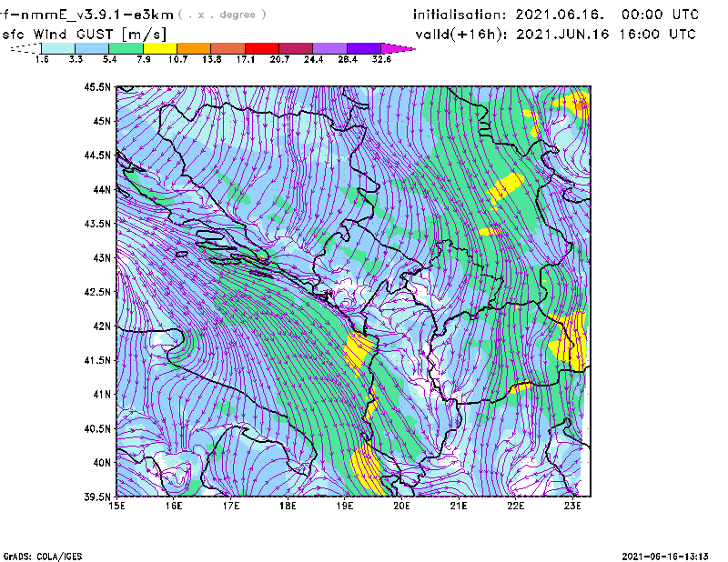Viewport: 728px width, 562px height.
Task: Click the 40.5N latitude axis label
Action: point(97,428)
